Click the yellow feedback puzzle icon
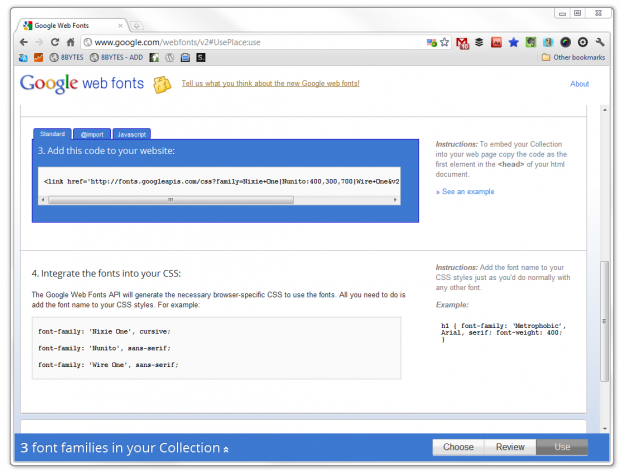This screenshot has height=473, width=620. [x=162, y=84]
